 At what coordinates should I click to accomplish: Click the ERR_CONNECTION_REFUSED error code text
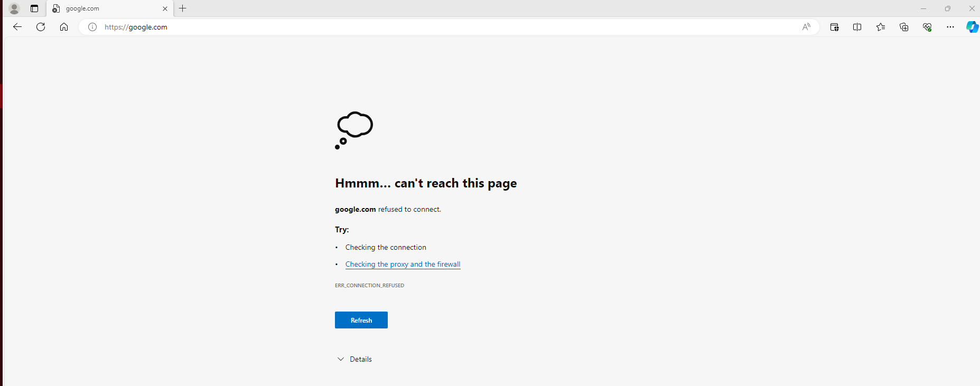pos(369,285)
